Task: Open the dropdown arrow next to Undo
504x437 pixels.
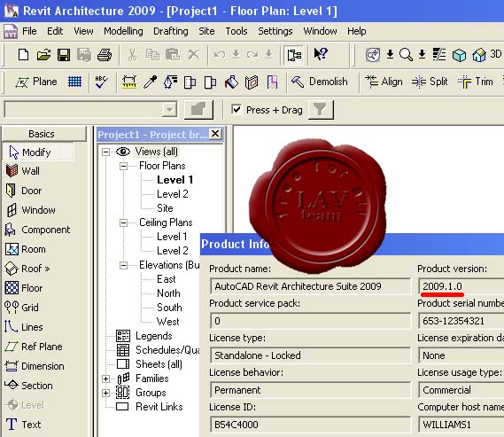Action: [x=236, y=55]
